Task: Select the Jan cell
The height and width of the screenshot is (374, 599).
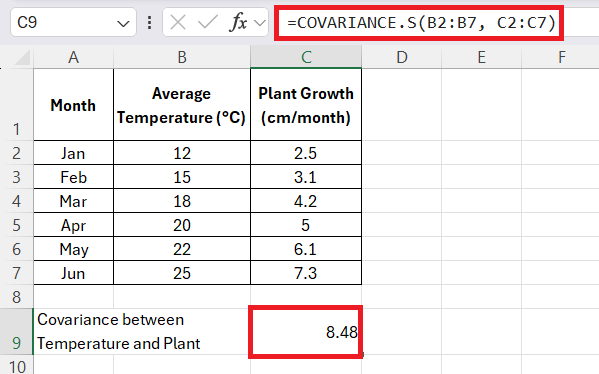Action: [73, 153]
